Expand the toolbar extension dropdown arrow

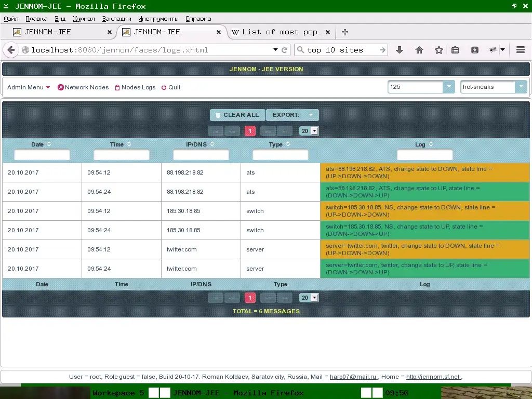[x=503, y=50]
